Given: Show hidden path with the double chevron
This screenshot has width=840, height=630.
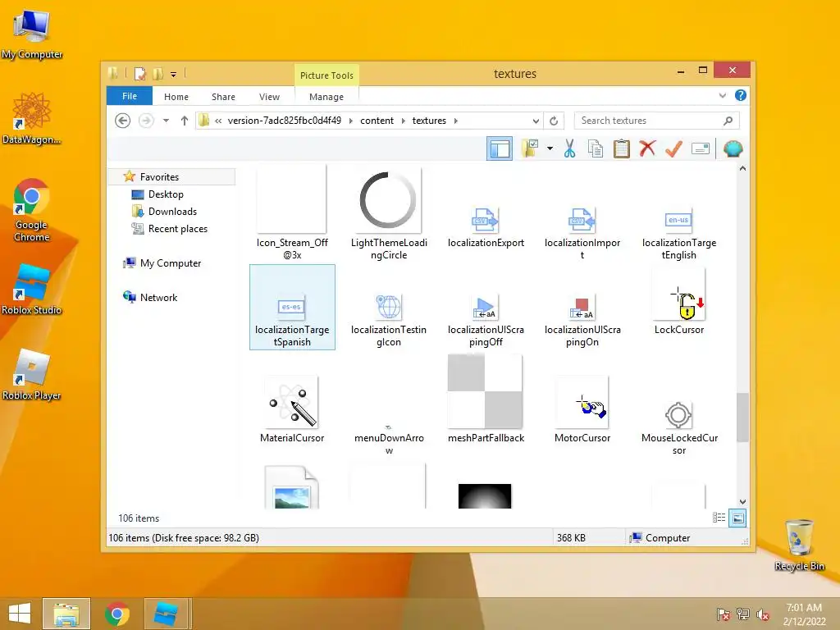Looking at the screenshot, I should click(218, 121).
